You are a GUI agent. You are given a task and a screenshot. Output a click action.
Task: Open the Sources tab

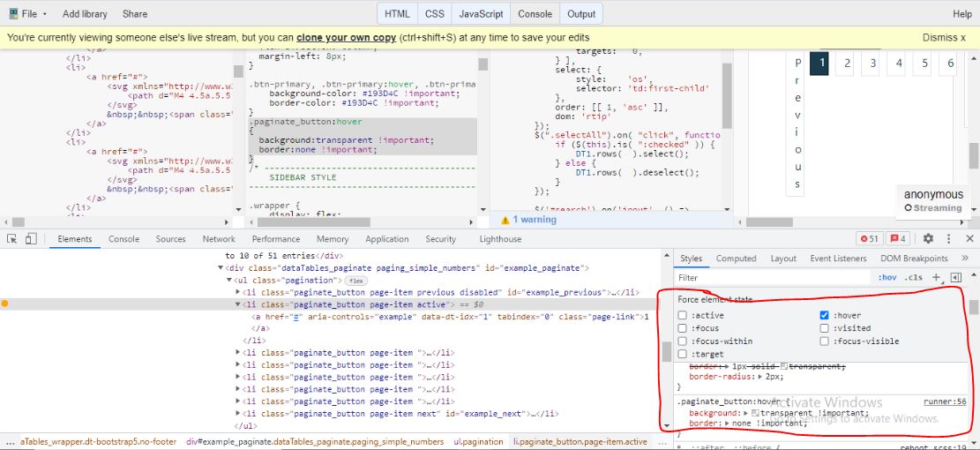tap(170, 239)
